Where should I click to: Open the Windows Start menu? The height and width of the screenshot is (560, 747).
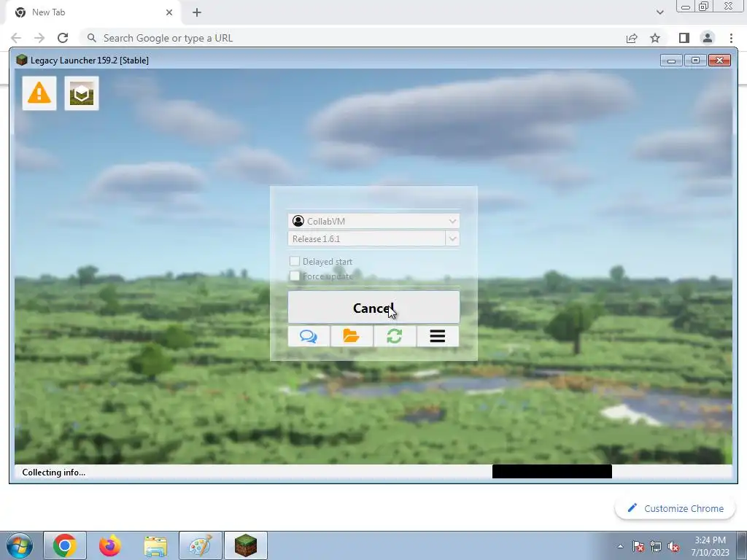click(20, 545)
